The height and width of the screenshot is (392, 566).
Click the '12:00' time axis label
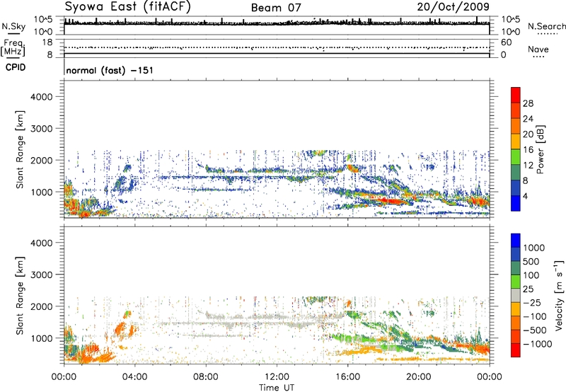click(277, 377)
